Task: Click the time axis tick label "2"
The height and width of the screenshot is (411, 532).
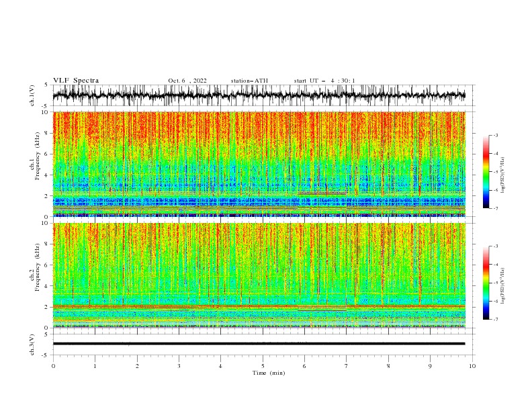Action: point(137,366)
